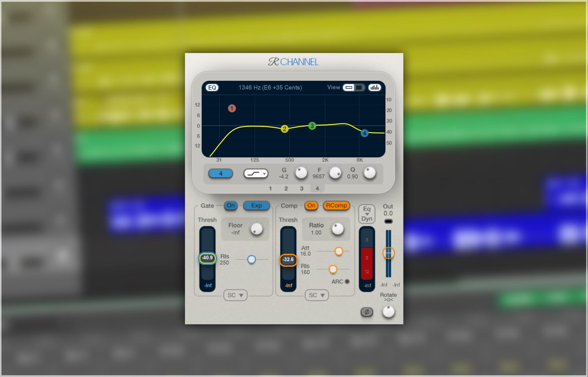Open the gate SC dropdown
The image size is (588, 377).
pyautogui.click(x=235, y=295)
